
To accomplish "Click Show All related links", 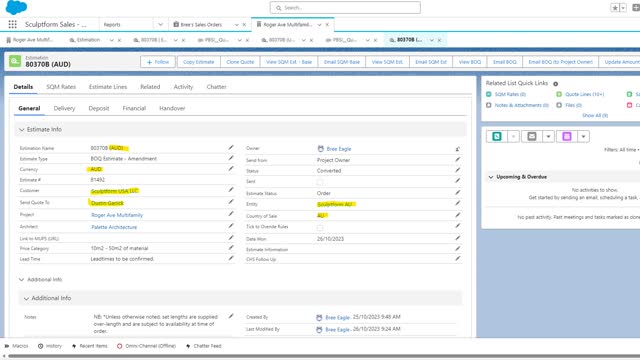I will 595,116.
